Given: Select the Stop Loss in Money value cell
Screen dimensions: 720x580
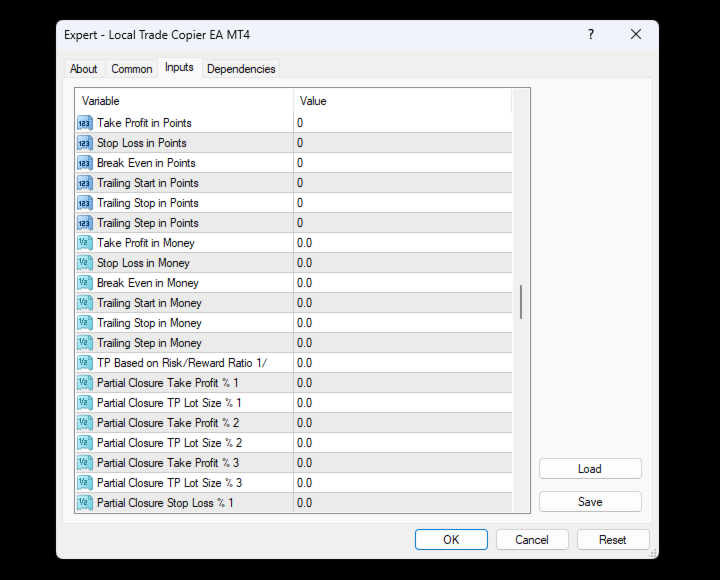Looking at the screenshot, I should [x=403, y=263].
